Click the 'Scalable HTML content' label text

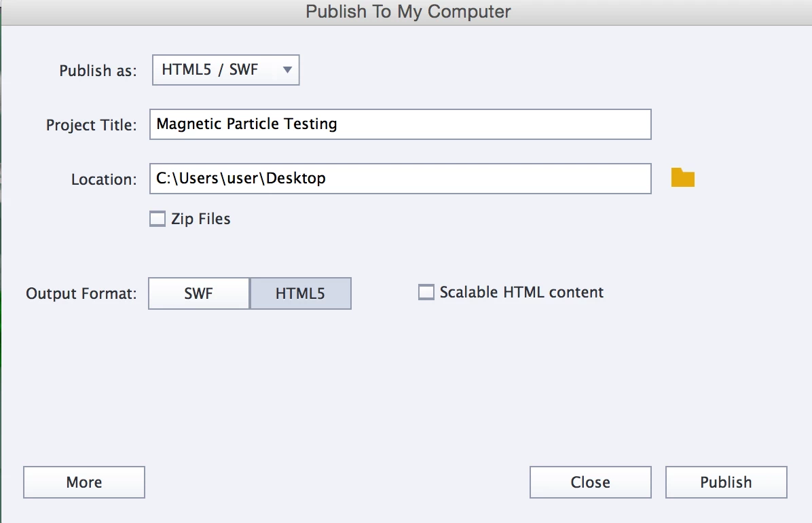(x=521, y=292)
